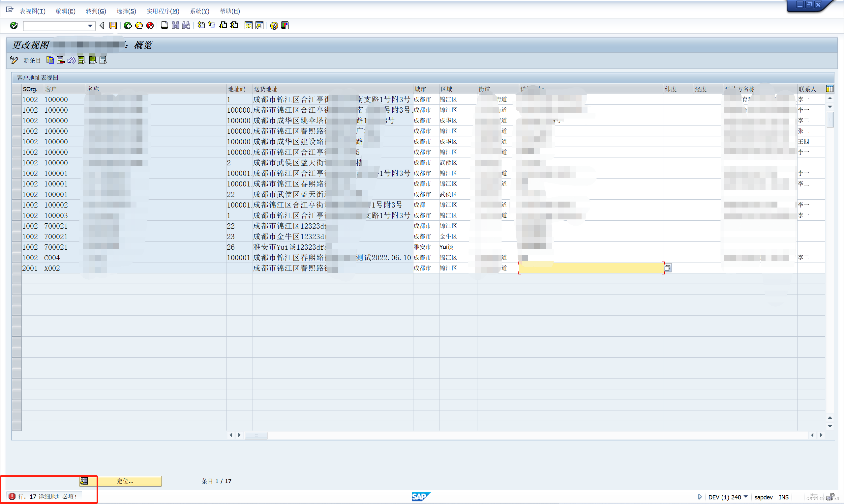Click the 城市 column header
This screenshot has height=504, width=844.
coord(426,89)
